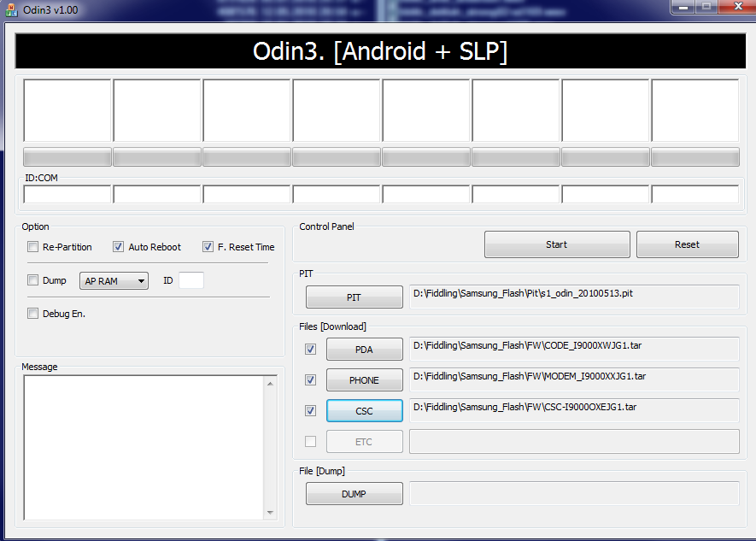Uncheck the PHONE file checkbox

310,380
